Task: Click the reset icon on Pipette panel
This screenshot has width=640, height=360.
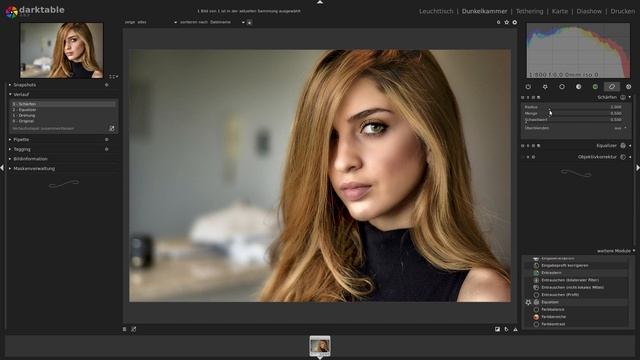Action: click(x=107, y=140)
